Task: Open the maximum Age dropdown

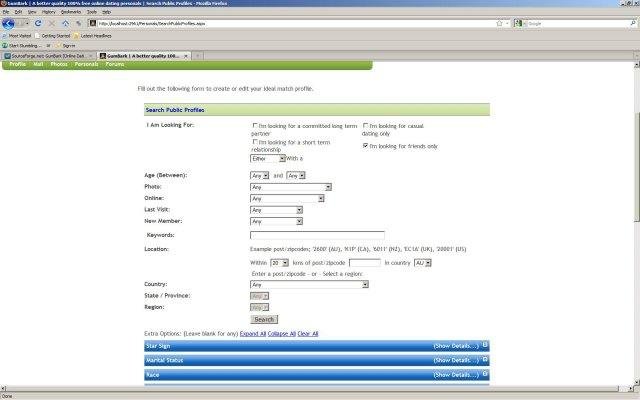Action: [x=296, y=176]
